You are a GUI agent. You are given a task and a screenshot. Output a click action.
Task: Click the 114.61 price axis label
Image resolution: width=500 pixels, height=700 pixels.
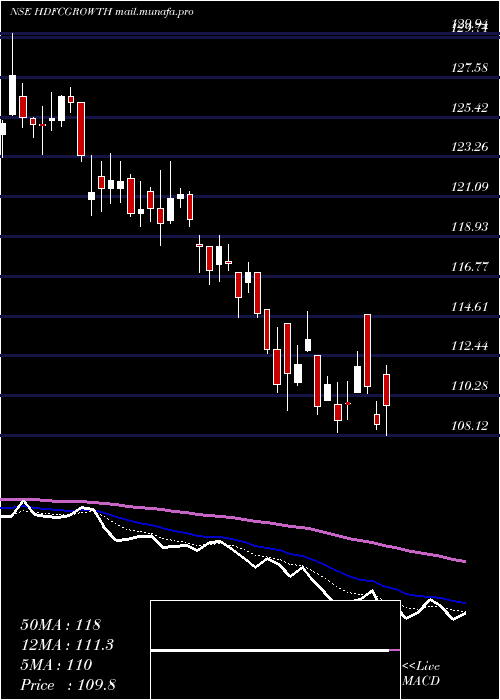(x=470, y=307)
